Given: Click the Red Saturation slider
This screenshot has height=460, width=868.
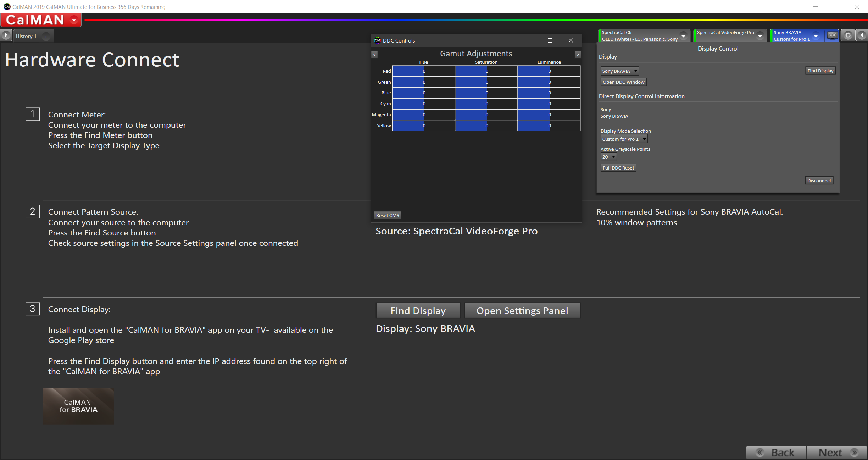Looking at the screenshot, I should coord(486,71).
